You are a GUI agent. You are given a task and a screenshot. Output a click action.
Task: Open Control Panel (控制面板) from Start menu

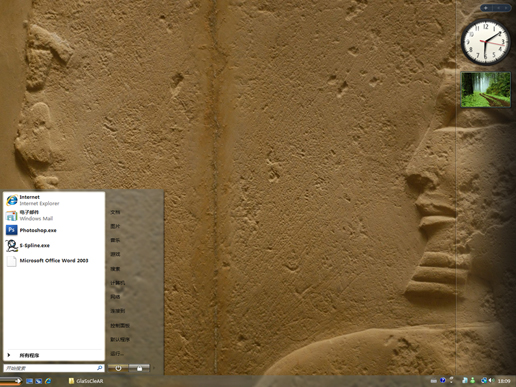click(120, 325)
